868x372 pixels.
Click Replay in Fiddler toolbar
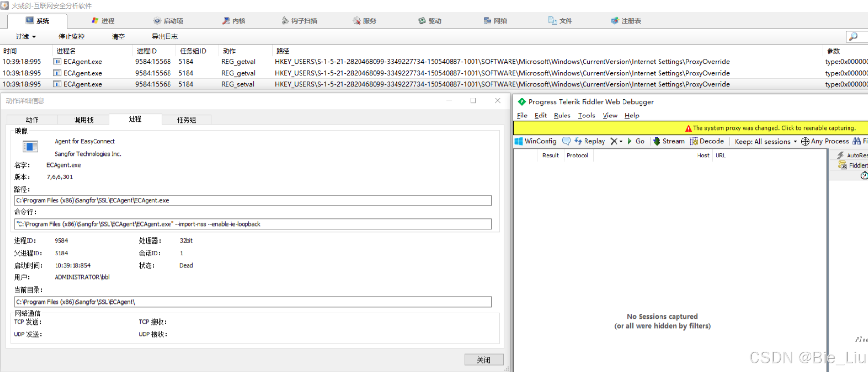pyautogui.click(x=589, y=141)
